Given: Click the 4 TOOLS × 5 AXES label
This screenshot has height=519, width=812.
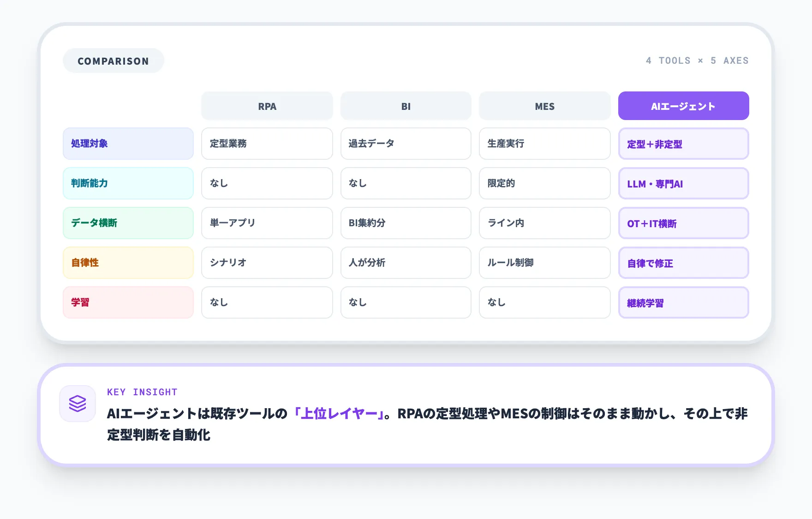Looking at the screenshot, I should [697, 60].
